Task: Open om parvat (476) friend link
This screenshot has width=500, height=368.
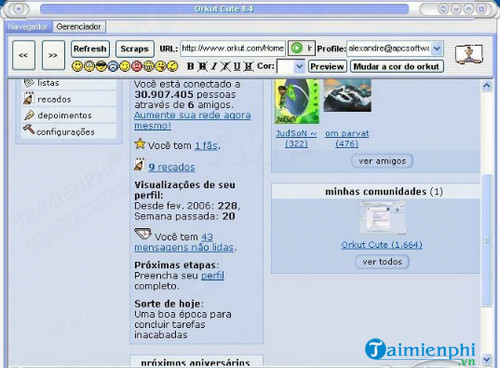Action: coord(347,138)
